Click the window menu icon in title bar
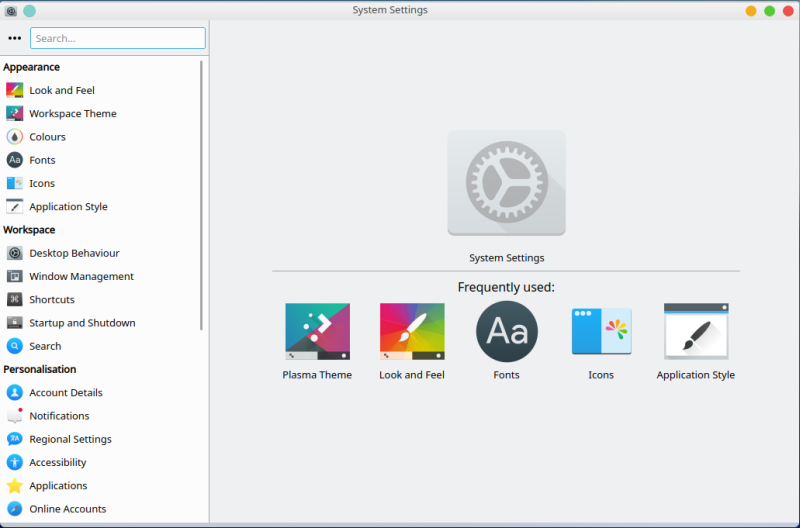The image size is (800, 528). 11,11
